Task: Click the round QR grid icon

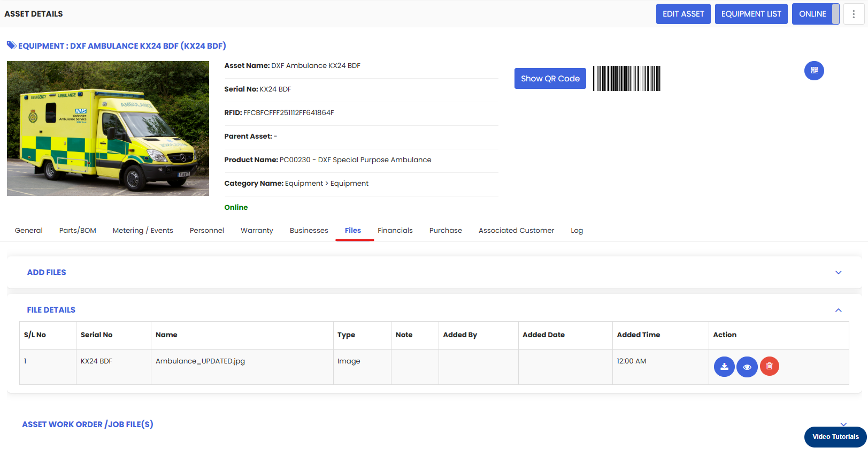Action: 814,71
